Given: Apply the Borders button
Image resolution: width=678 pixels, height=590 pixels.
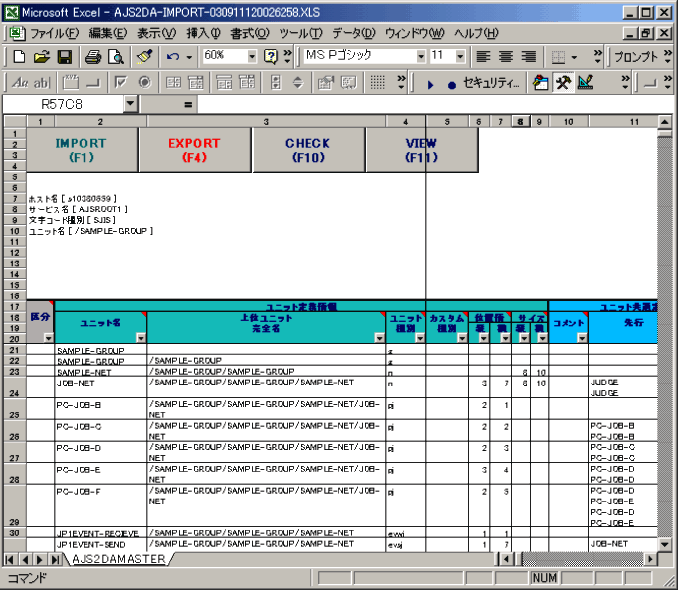Looking at the screenshot, I should pos(558,57).
